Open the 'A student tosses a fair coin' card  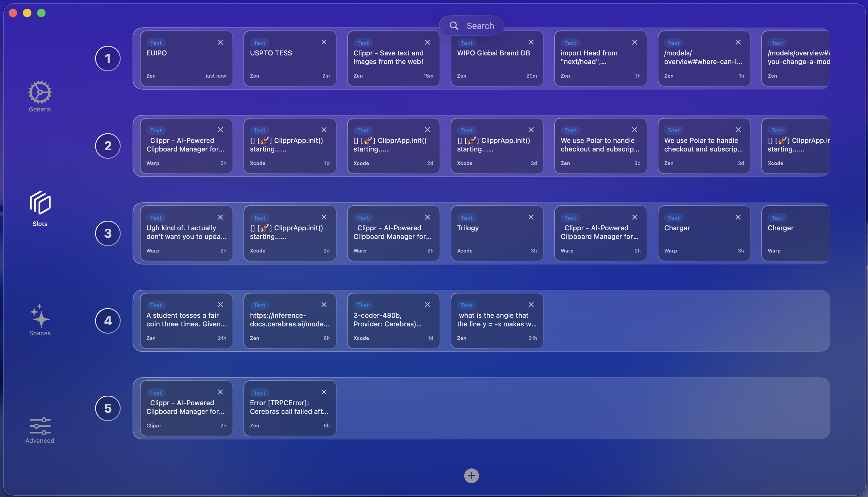(x=186, y=321)
